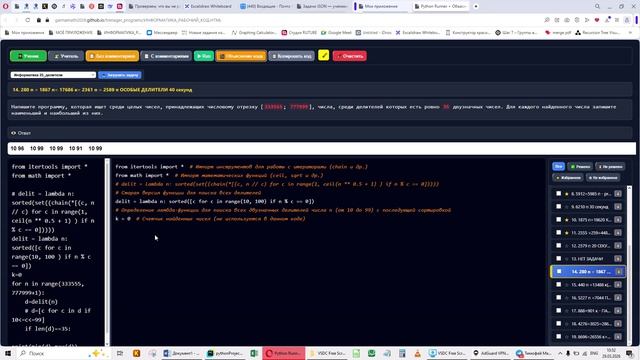Image resolution: width=640 pixels, height=360 pixels.
Task: Open the merge pdf bookmark
Action: tap(558, 33)
